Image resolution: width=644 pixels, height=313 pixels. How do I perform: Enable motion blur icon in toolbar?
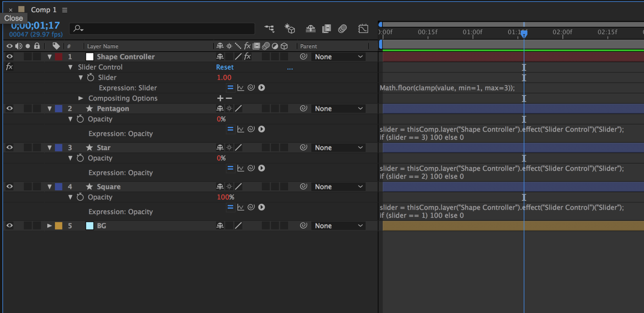(342, 29)
